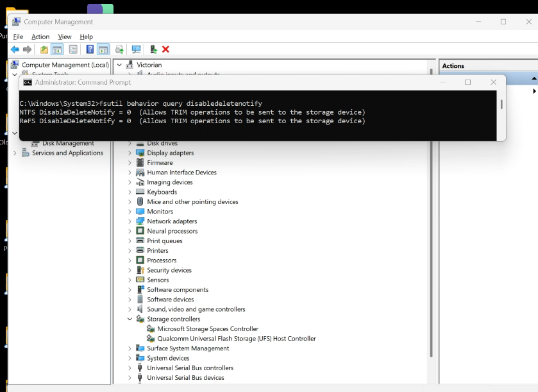Open the File menu
The image size is (538, 392).
point(18,37)
